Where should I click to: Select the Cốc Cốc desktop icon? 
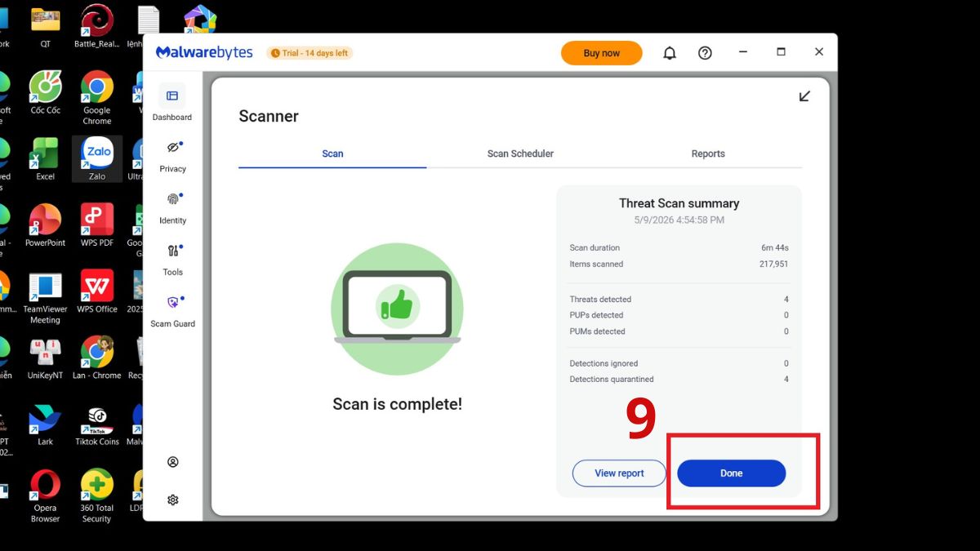pos(46,92)
